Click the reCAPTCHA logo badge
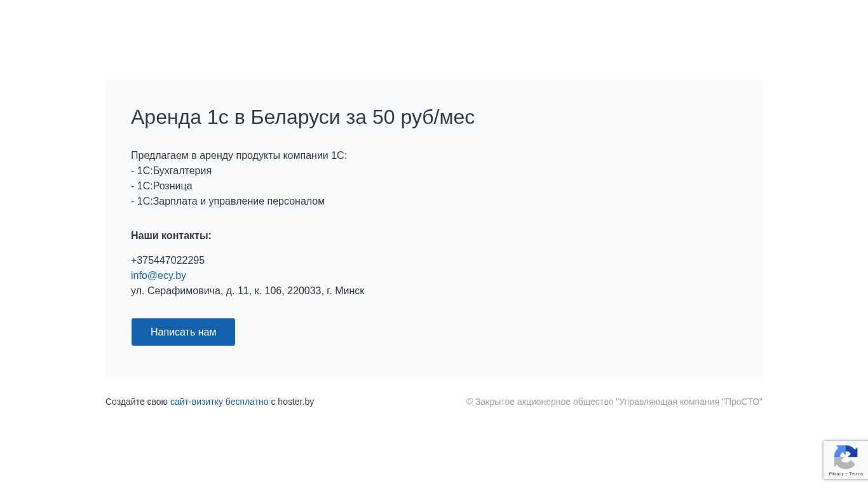 point(846,457)
